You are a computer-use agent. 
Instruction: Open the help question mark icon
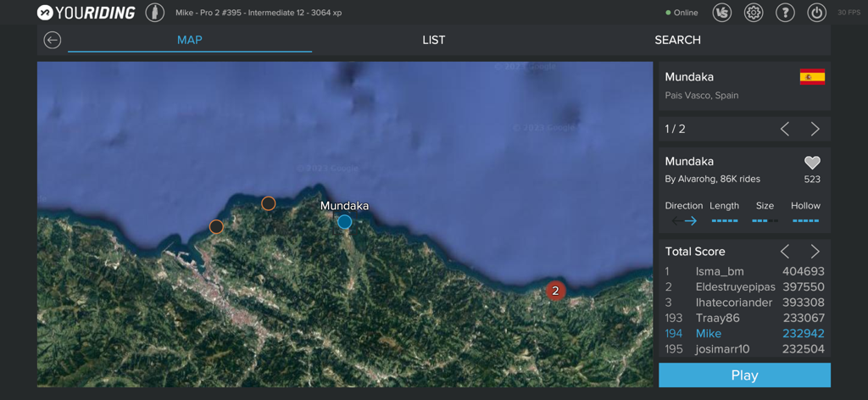coord(785,12)
